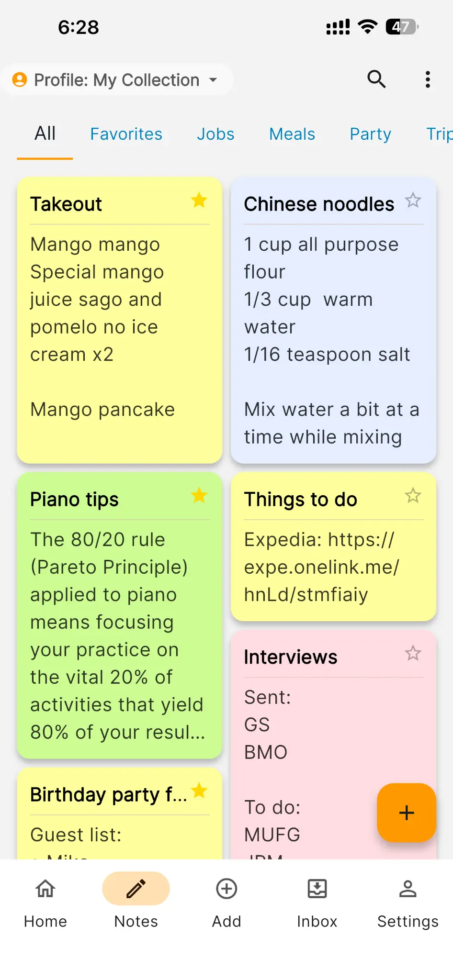Tap the orange plus floating button

tap(406, 813)
